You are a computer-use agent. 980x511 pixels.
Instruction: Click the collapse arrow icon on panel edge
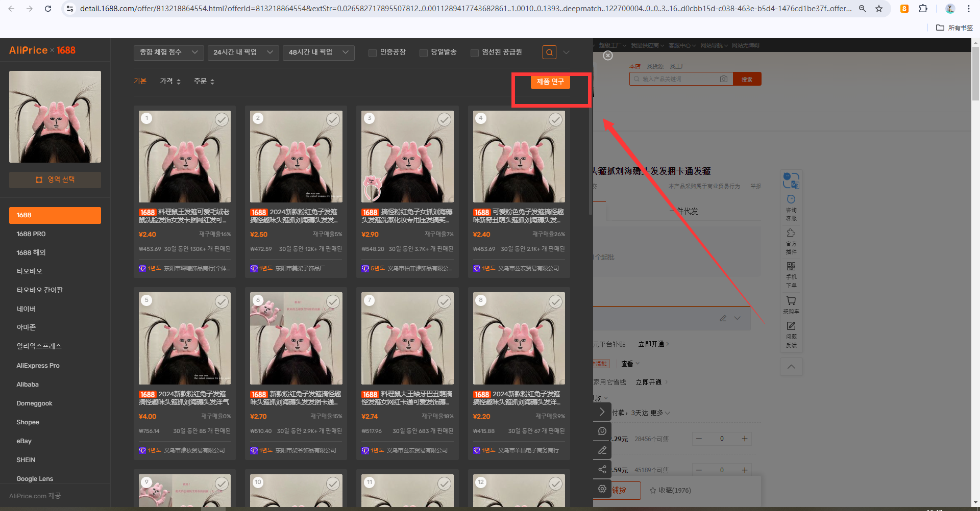pos(602,412)
